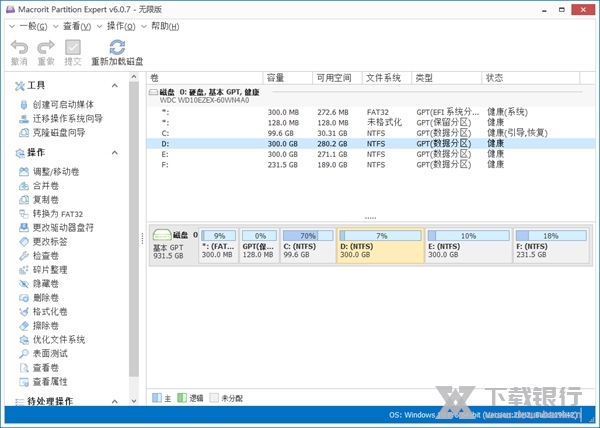
Task: Sort by Capacity (容量) column header
Action: point(288,78)
